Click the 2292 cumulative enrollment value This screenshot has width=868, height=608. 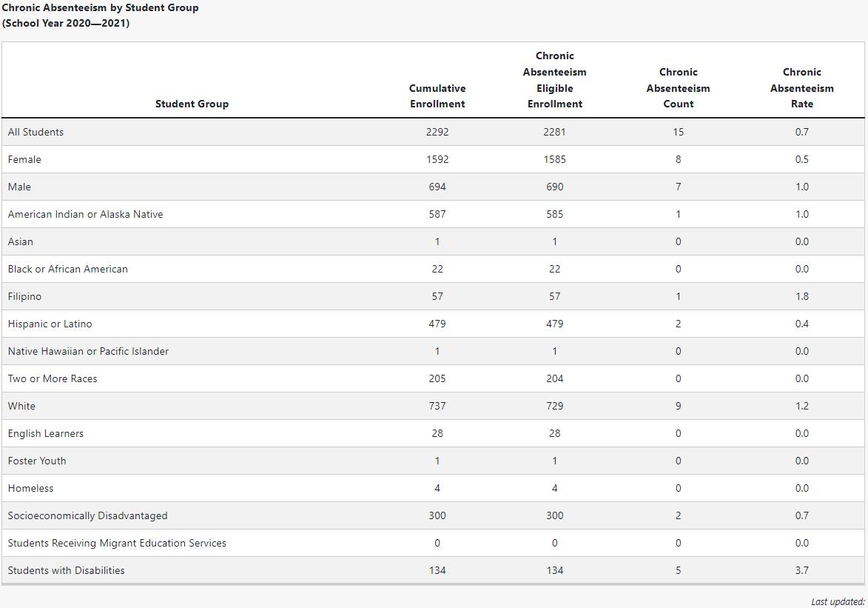coord(437,132)
